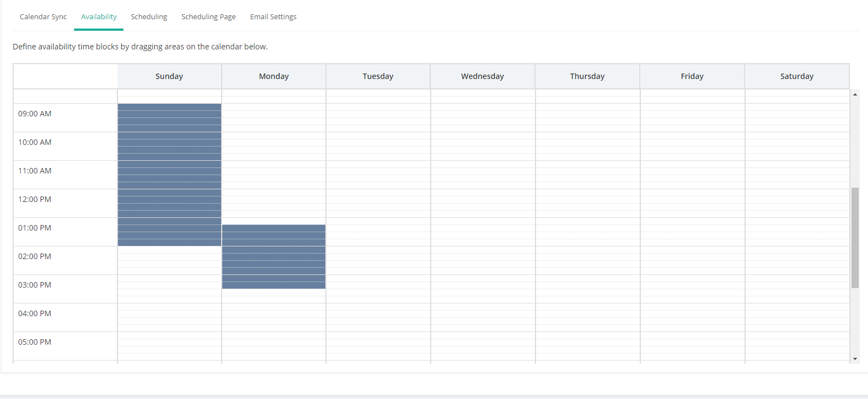Click the 11:00 AM time label
Screen dimensions: 868x399
coord(35,171)
